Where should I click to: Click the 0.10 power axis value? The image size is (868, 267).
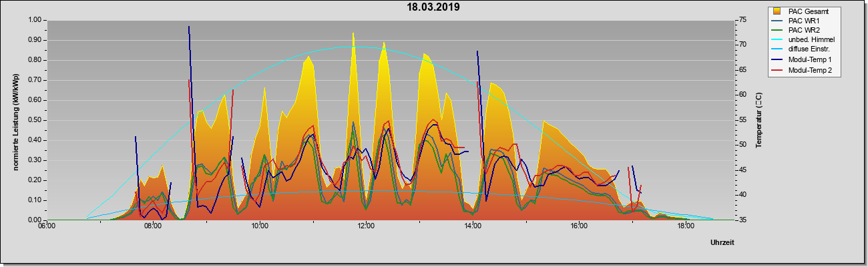(x=34, y=200)
